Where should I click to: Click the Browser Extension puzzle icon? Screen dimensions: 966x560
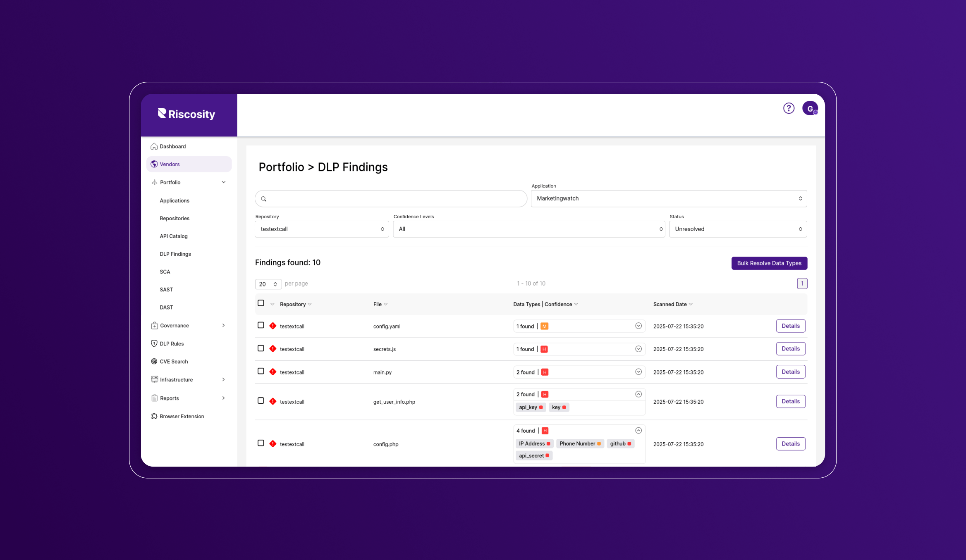pyautogui.click(x=154, y=416)
